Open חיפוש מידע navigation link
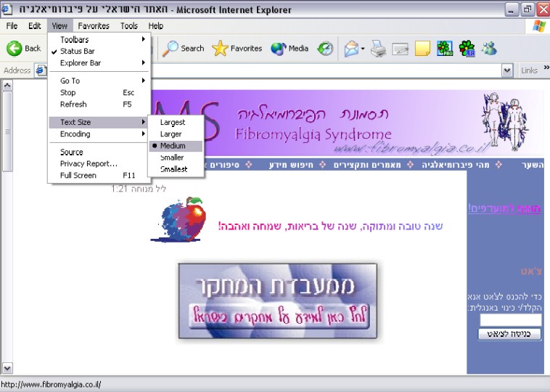Viewport: 550px width, 392px height. 291,165
